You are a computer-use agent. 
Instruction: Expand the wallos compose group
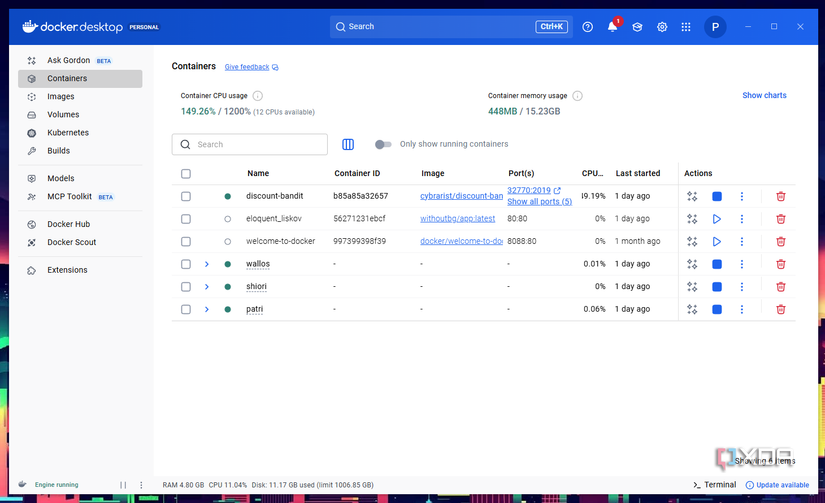coord(207,264)
